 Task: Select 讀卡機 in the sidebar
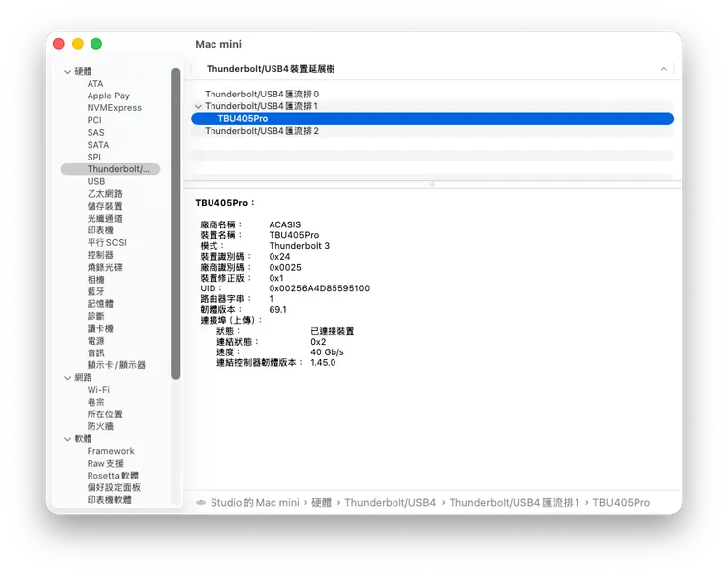tap(100, 328)
